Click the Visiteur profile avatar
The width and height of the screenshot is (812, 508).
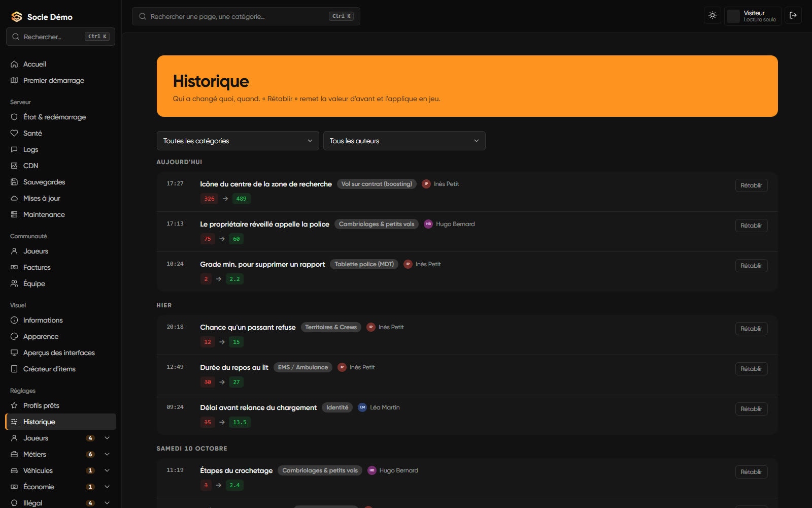point(733,16)
